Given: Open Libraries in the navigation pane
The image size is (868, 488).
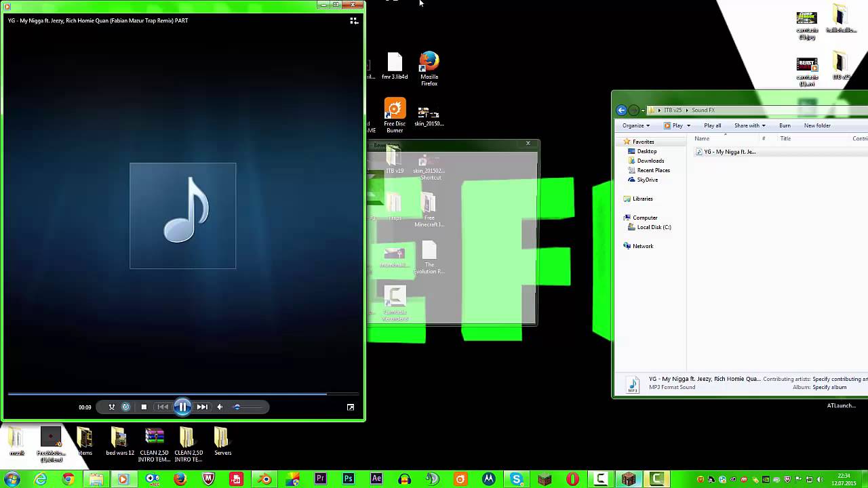Looking at the screenshot, I should coord(643,199).
